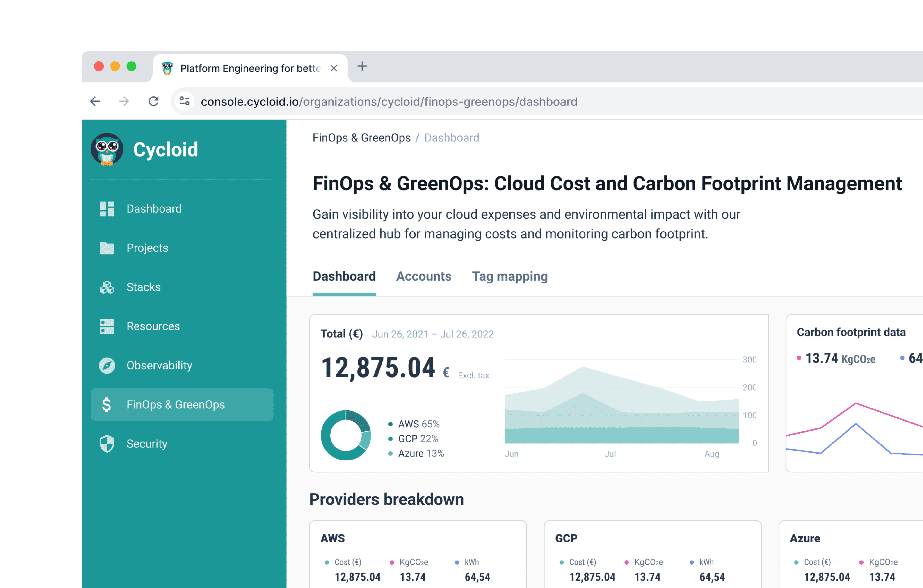
Task: Switch to the Tag mapping tab
Action: 510,277
